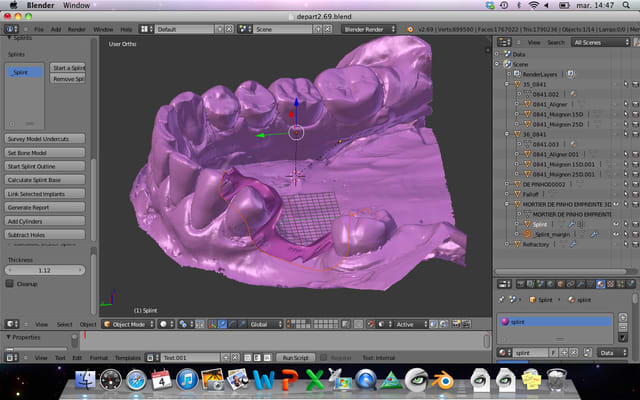Click the new text datablock plus icon

click(x=225, y=358)
